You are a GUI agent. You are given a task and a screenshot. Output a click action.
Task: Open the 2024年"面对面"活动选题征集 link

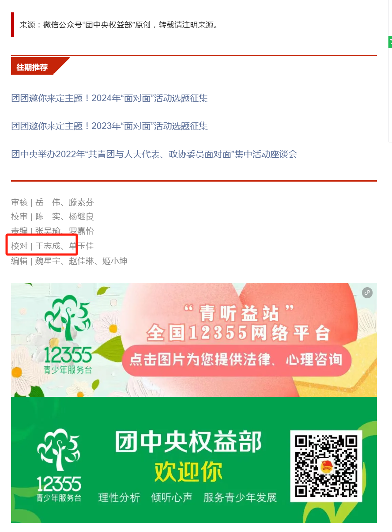click(109, 98)
